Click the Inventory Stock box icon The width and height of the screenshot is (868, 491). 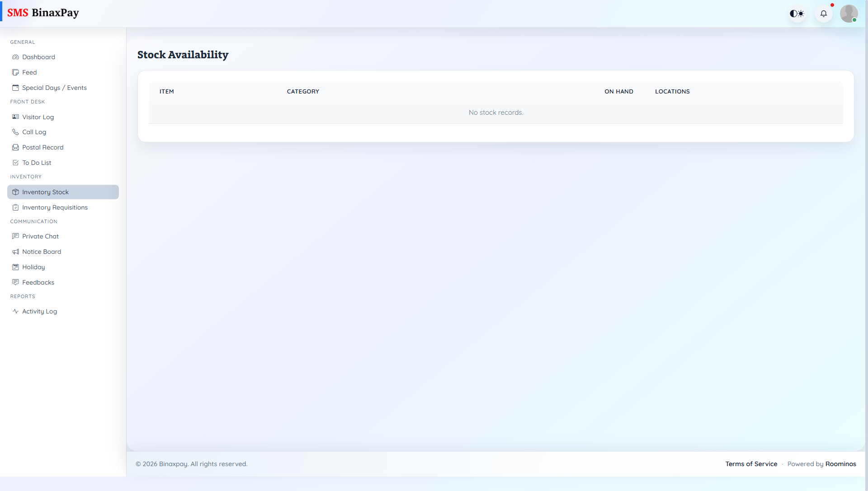pyautogui.click(x=15, y=192)
